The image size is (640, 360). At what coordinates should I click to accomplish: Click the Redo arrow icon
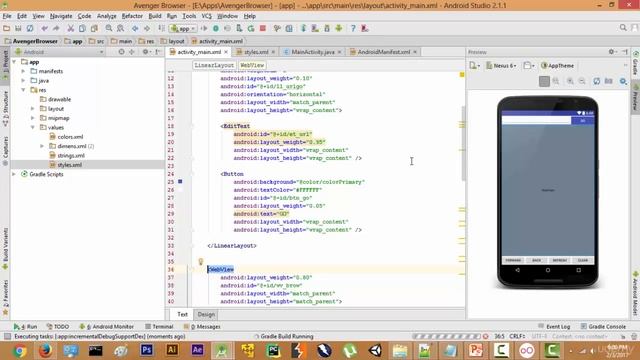click(56, 29)
